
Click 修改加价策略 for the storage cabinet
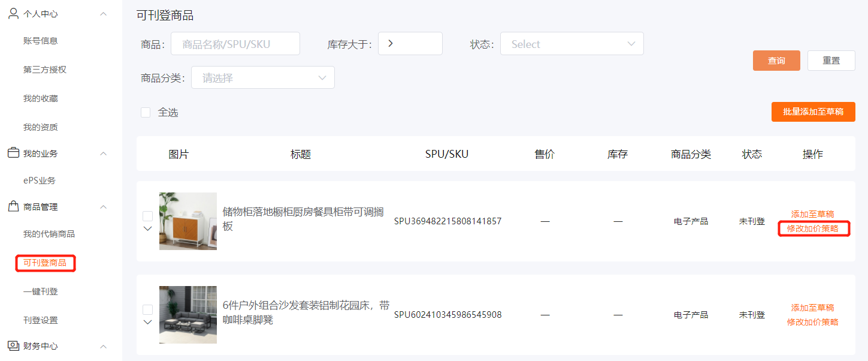click(x=813, y=228)
